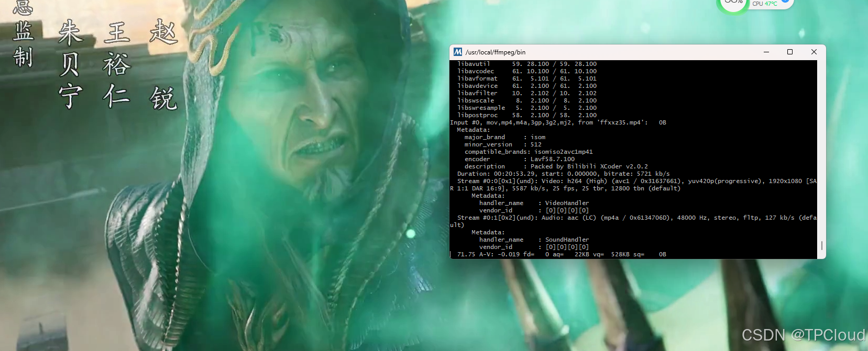
Task: Click the blue icon in the CPU widget
Action: [785, 2]
